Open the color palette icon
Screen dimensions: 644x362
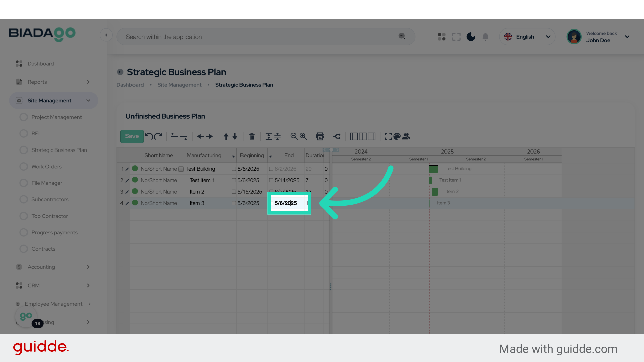coord(397,136)
